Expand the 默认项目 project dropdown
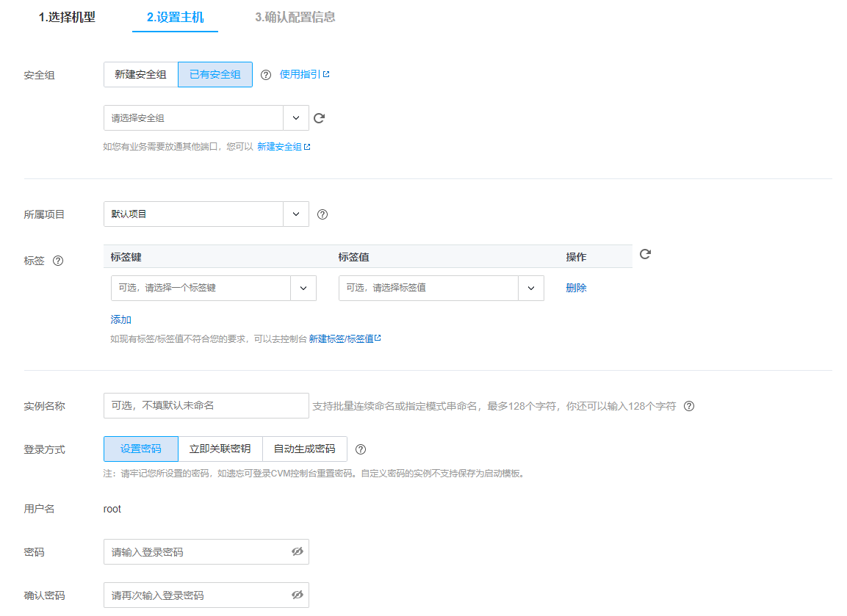Image resolution: width=847 pixels, height=616 pixels. click(x=295, y=214)
